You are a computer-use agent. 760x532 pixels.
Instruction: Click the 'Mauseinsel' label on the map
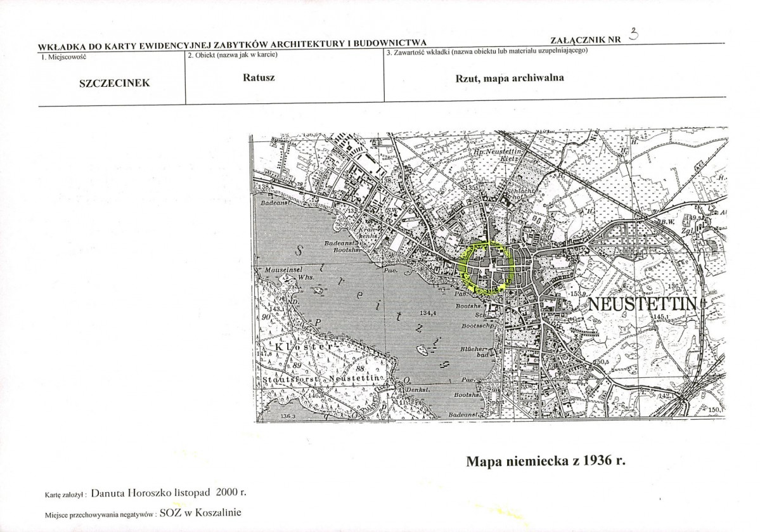tap(283, 269)
